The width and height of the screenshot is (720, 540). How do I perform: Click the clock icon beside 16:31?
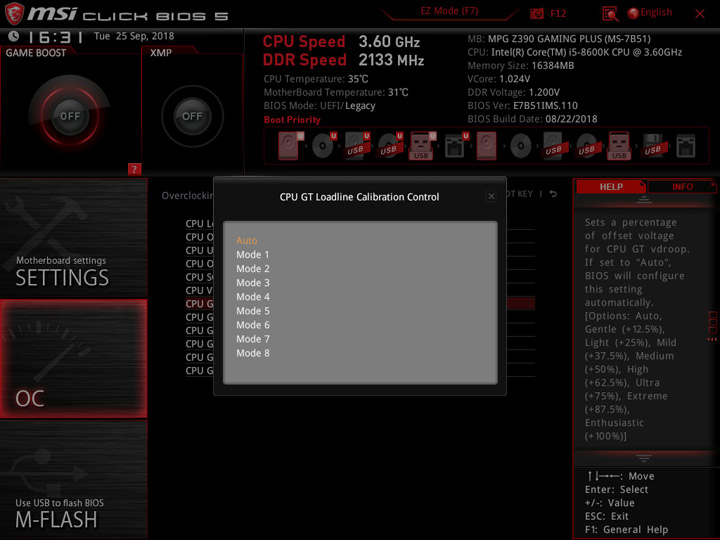click(13, 36)
